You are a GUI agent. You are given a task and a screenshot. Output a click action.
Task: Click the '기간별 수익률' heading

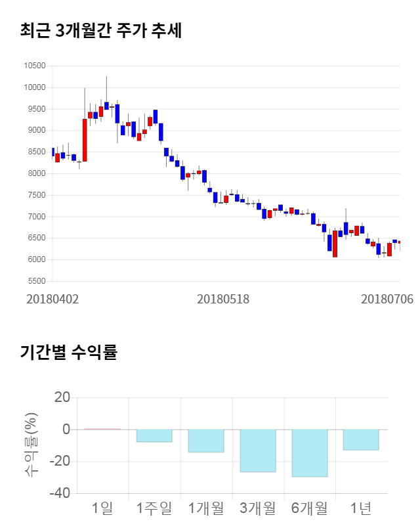tap(68, 351)
